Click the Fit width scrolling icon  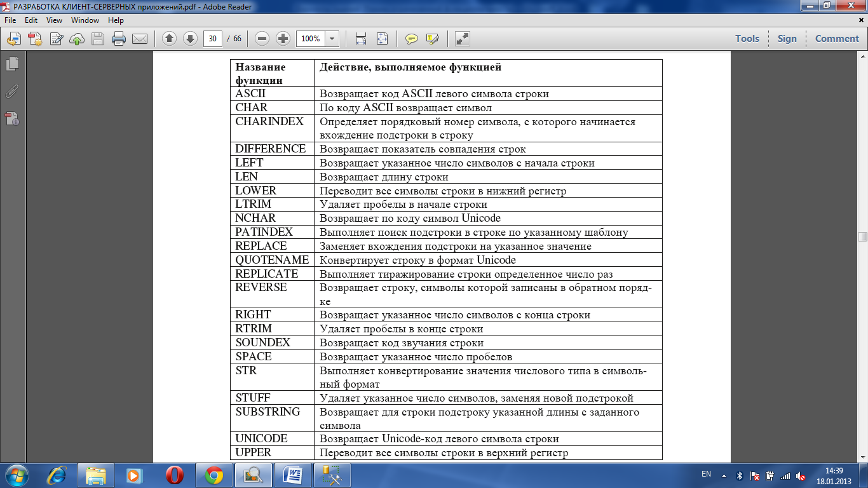point(361,39)
